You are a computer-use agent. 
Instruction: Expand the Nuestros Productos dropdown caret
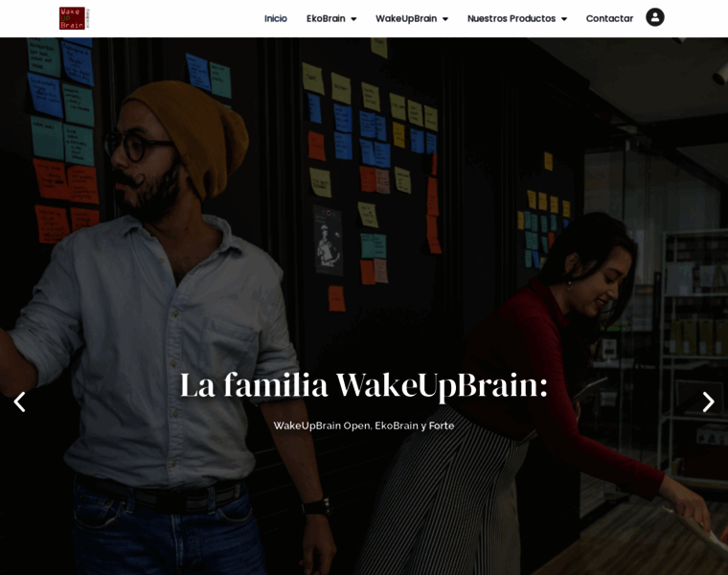564,19
